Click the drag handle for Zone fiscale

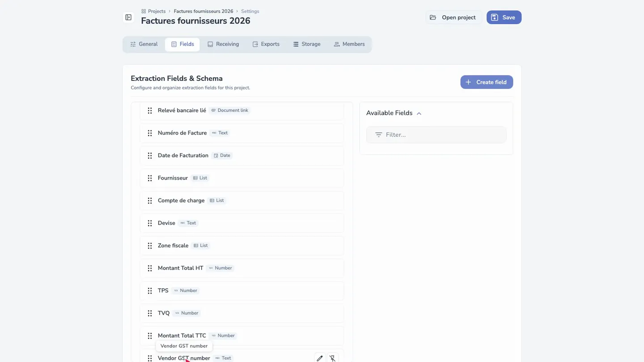(x=150, y=246)
